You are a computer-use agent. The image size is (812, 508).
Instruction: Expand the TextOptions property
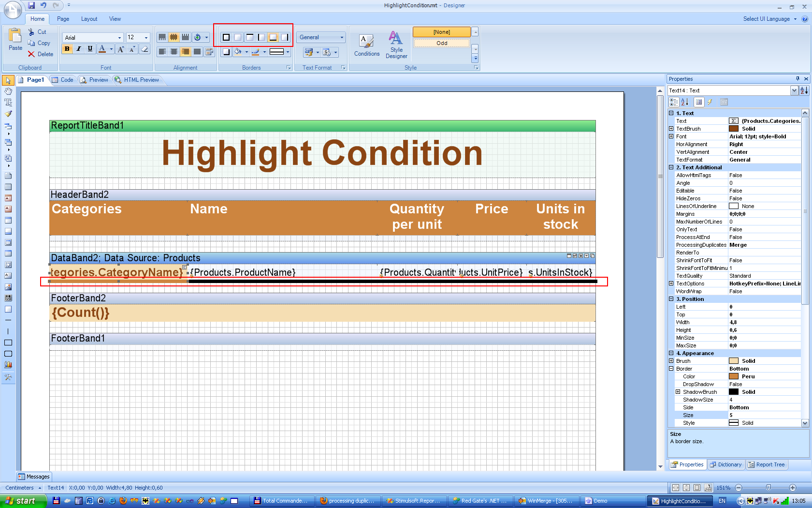671,284
